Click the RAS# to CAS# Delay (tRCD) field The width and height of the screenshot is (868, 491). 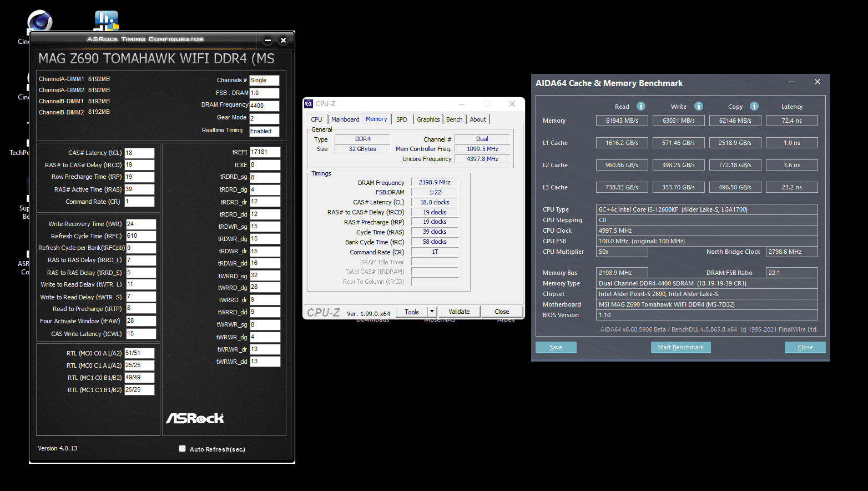(x=139, y=165)
